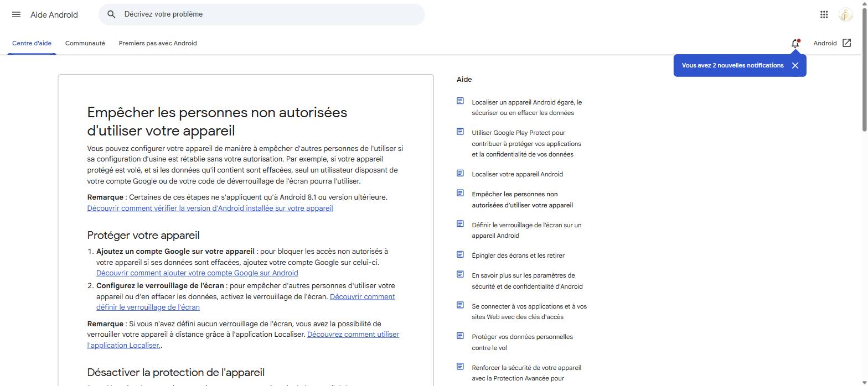
Task: Click the search magnifier icon
Action: [x=111, y=14]
